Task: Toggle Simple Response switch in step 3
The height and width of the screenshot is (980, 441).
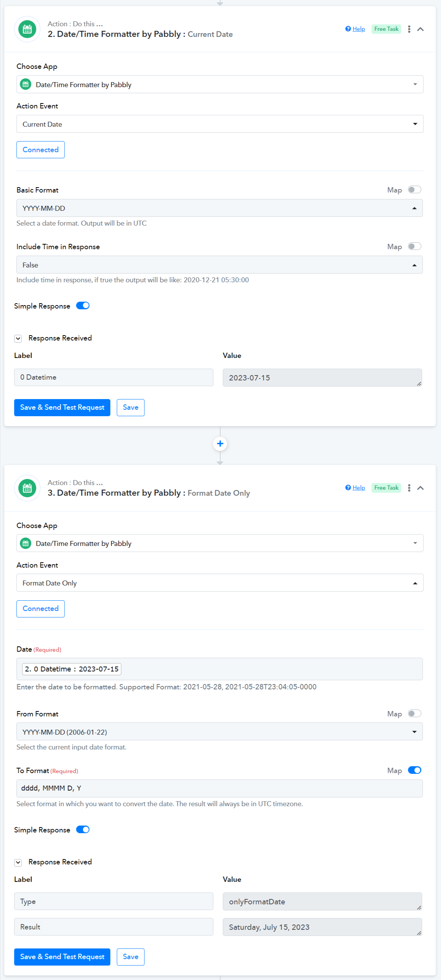Action: tap(83, 830)
